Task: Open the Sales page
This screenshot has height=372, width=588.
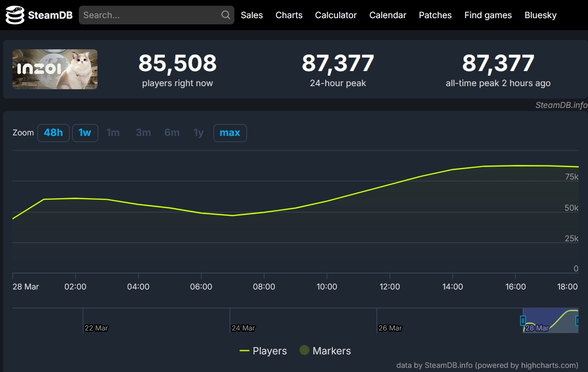Action: coord(251,15)
